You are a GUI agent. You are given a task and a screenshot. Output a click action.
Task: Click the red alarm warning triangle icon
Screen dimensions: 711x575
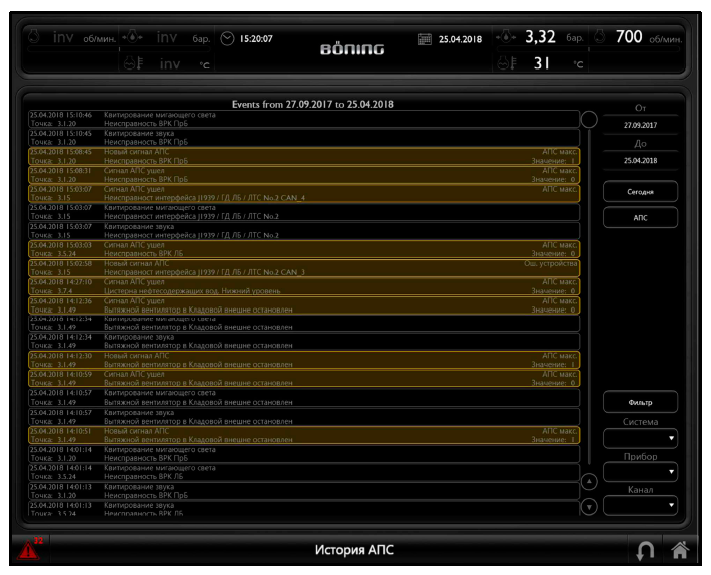pyautogui.click(x=30, y=549)
